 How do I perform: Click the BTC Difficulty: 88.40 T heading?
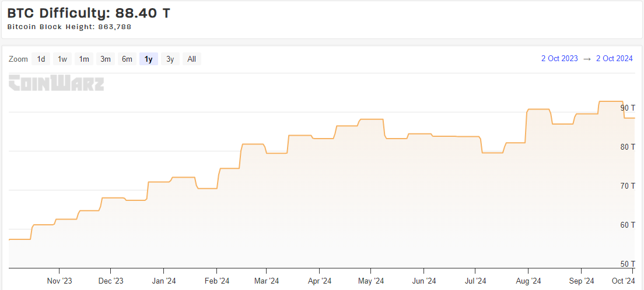click(x=89, y=13)
